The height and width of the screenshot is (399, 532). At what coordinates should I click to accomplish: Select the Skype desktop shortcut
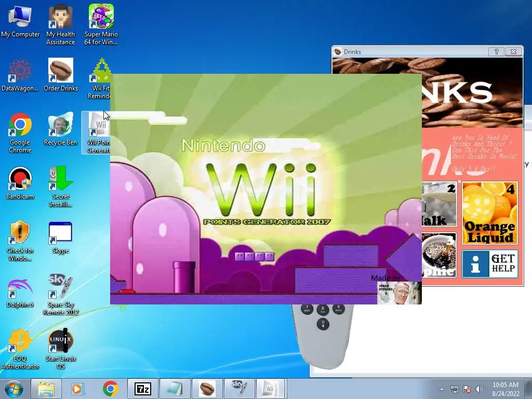tap(60, 237)
